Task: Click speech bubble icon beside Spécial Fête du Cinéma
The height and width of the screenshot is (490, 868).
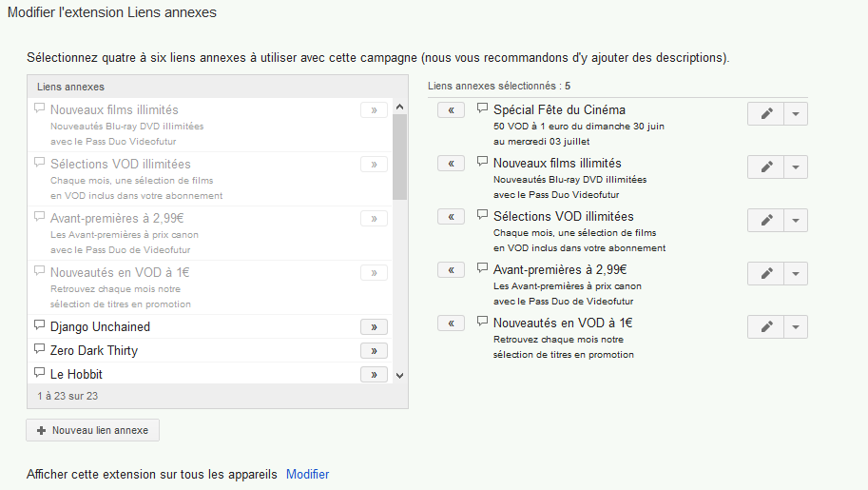Action: [x=482, y=108]
